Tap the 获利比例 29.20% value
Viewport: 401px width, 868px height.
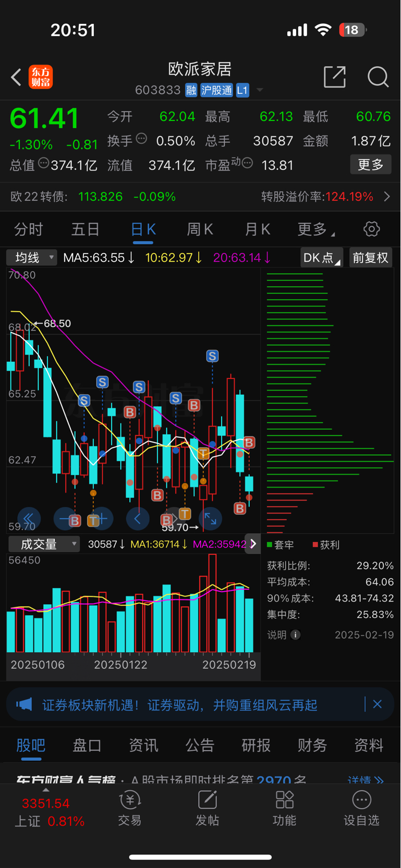pos(375,566)
